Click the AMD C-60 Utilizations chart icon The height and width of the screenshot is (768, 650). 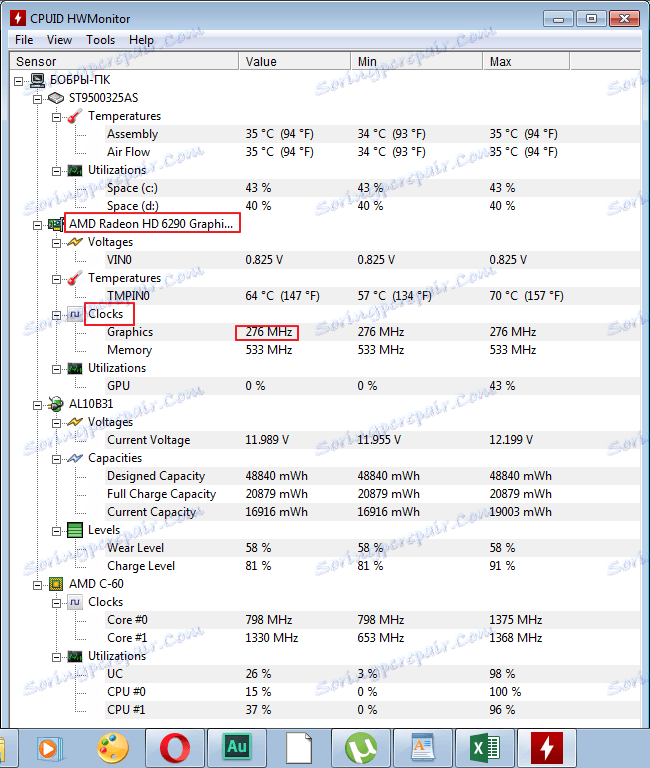pos(75,656)
